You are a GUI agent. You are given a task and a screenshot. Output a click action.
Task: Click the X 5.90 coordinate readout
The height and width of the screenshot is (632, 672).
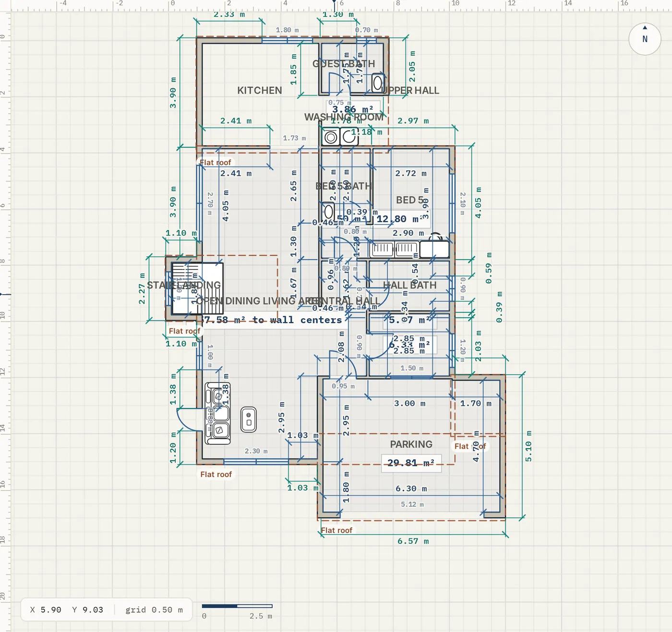pyautogui.click(x=46, y=609)
